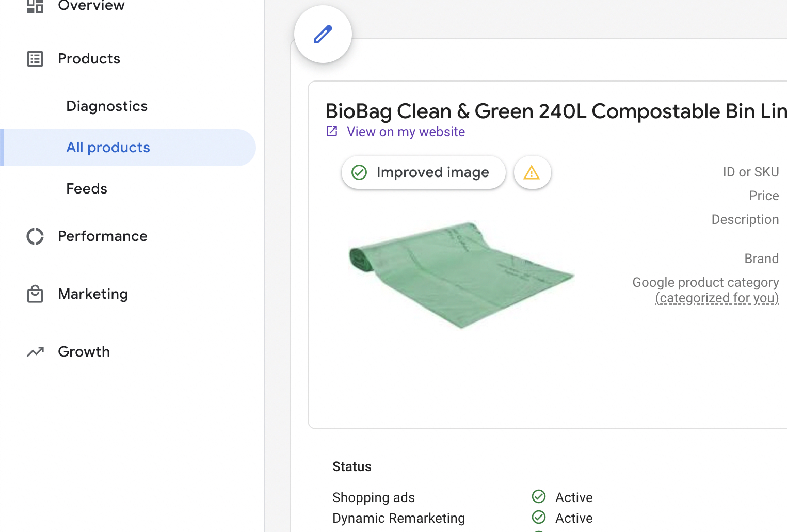Expand the Marketing menu item
Screen dimensions: 787x532
click(93, 294)
